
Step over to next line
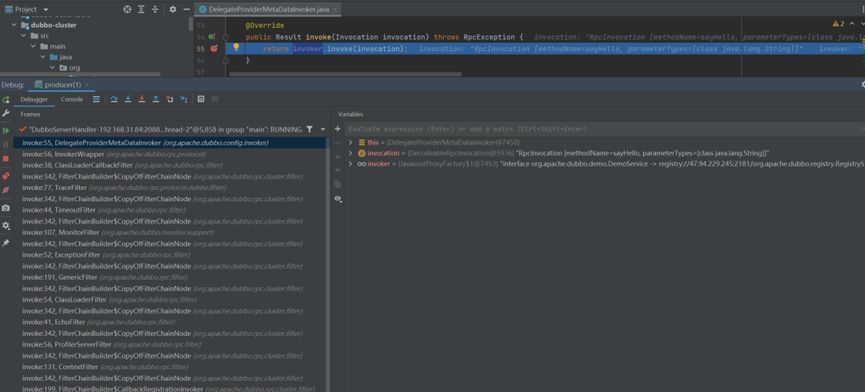pyautogui.click(x=114, y=99)
